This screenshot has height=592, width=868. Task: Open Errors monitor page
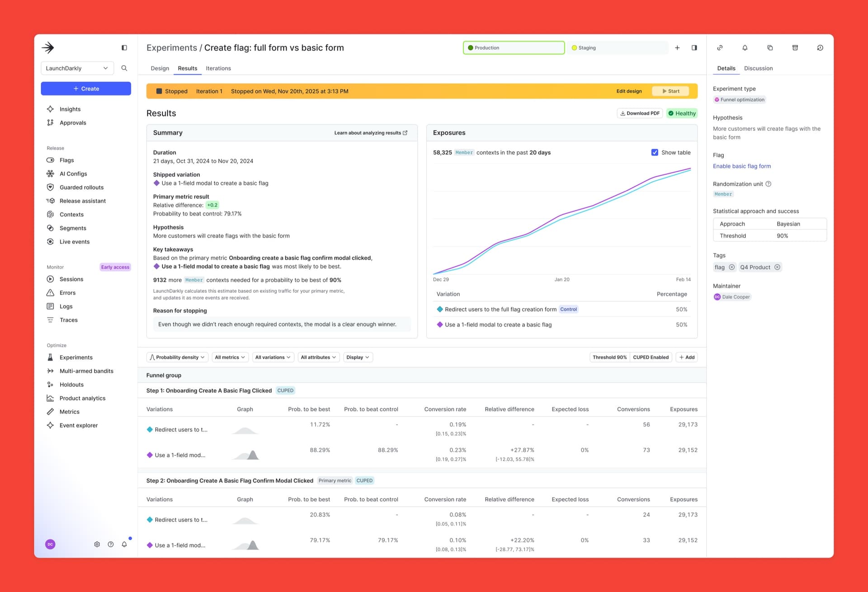(67, 292)
